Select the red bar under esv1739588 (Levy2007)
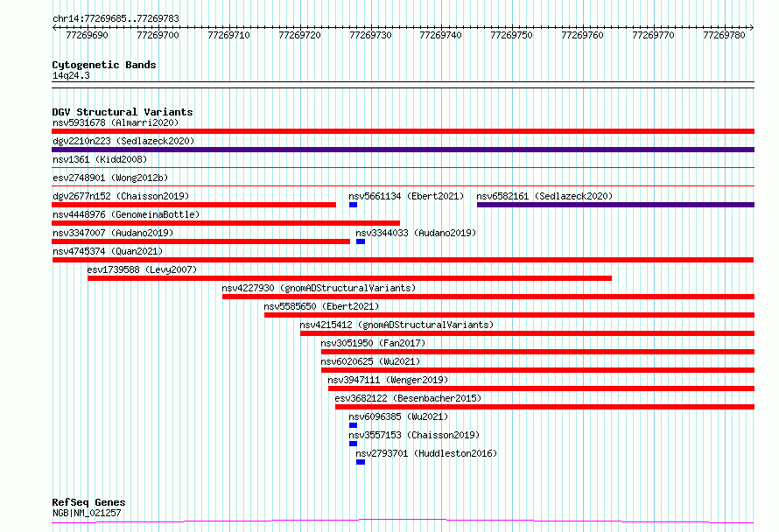Screen dimensions: 779x532 click(x=349, y=278)
